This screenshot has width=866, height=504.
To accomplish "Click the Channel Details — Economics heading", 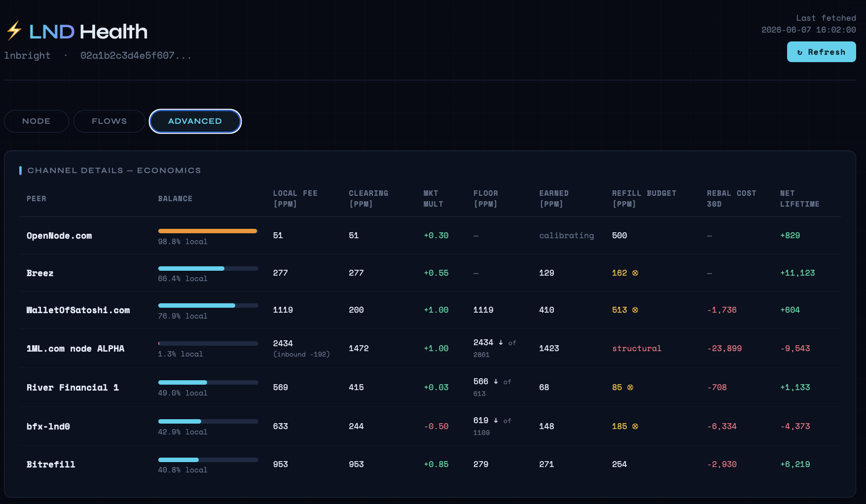I will click(x=114, y=171).
